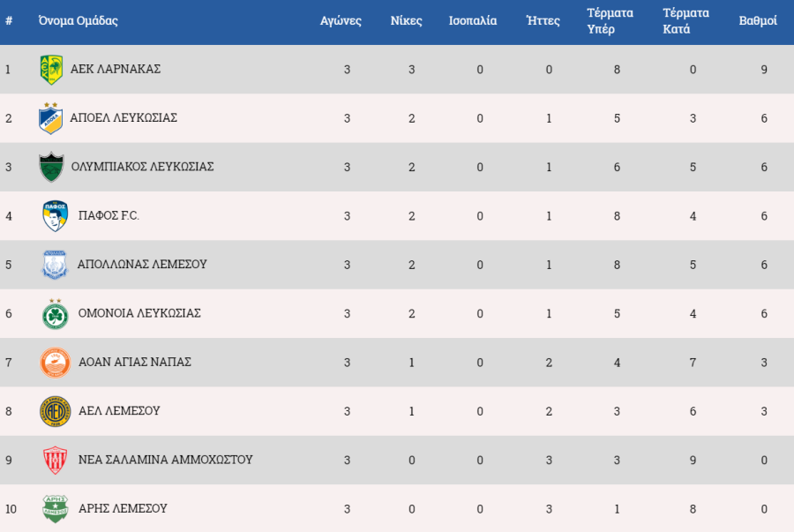Select Aris Lemesou goals-against value 8
Image resolution: width=794 pixels, height=532 pixels.
coord(693,509)
